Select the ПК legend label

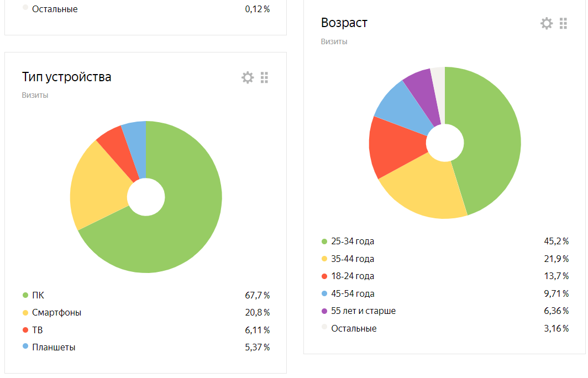click(38, 295)
